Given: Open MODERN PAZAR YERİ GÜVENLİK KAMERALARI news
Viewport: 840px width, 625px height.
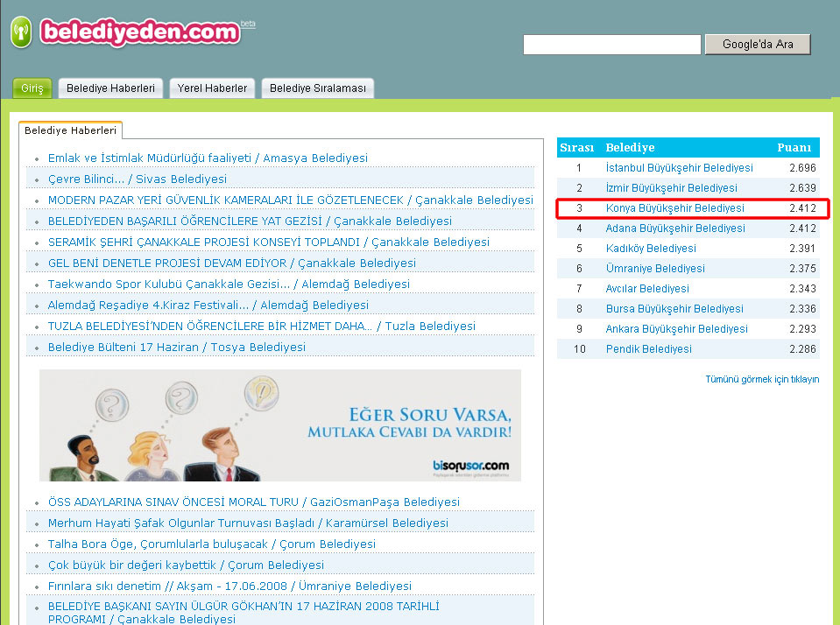Looking at the screenshot, I should tap(290, 200).
